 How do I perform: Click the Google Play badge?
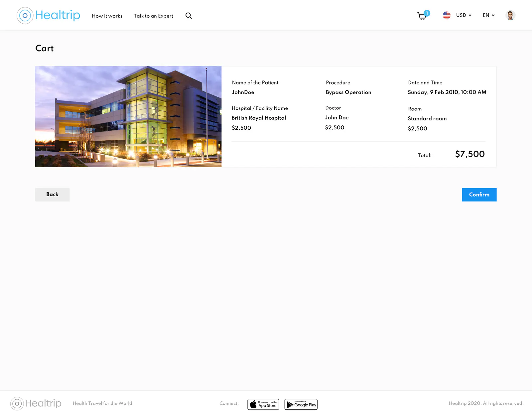pyautogui.click(x=301, y=404)
